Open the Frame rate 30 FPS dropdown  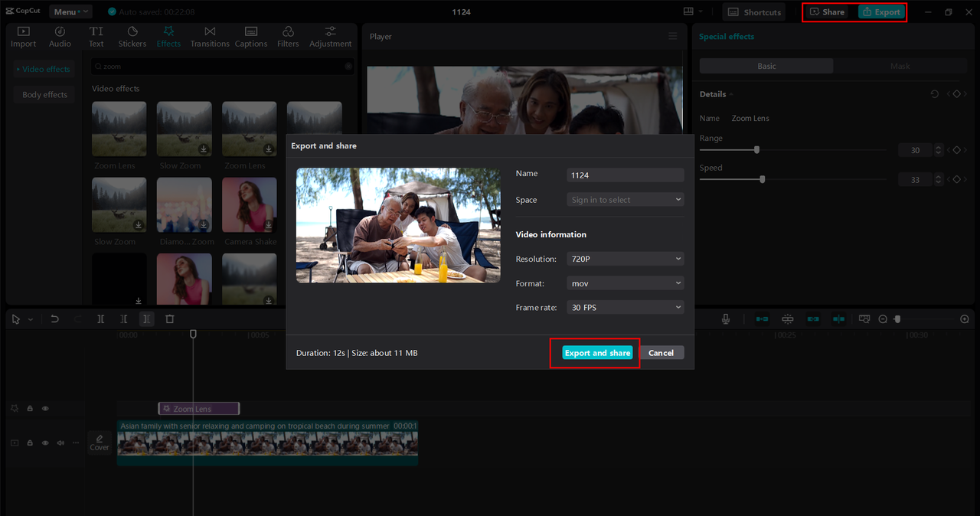pos(625,307)
